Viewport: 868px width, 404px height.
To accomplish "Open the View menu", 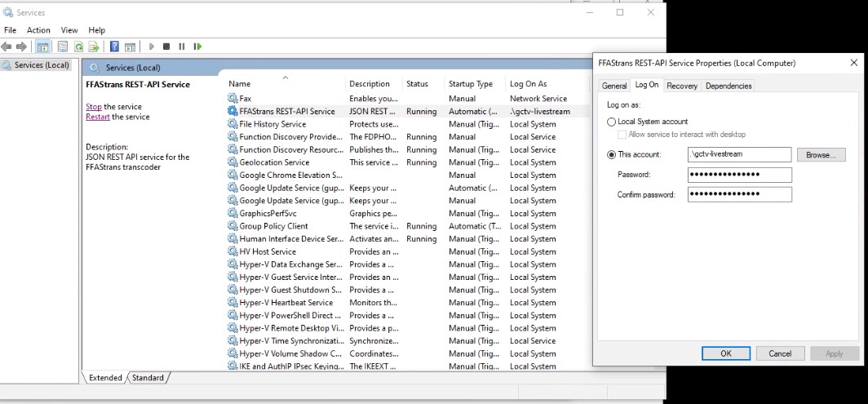I will point(69,30).
